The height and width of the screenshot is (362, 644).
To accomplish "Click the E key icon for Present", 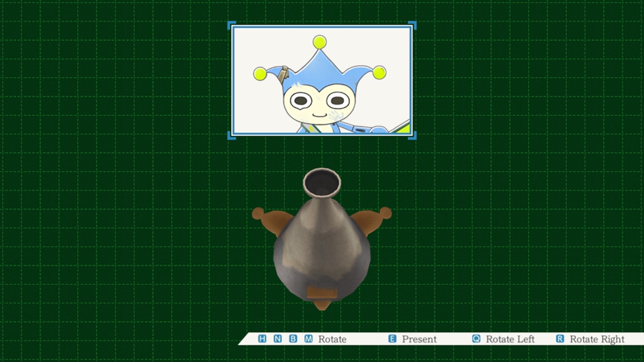I will click(392, 338).
